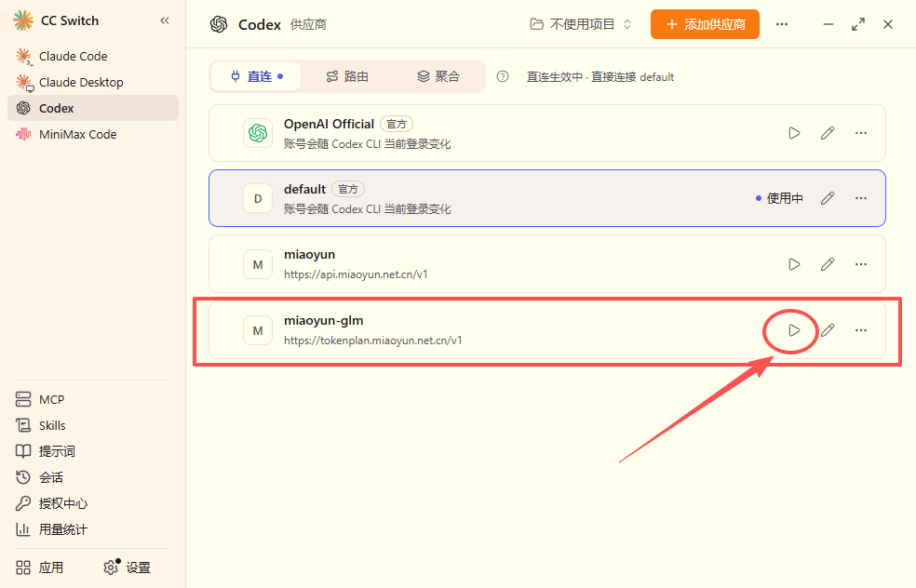Edit the OpenAI Official provider pencil icon
Viewport: 916px width, 588px height.
[828, 133]
